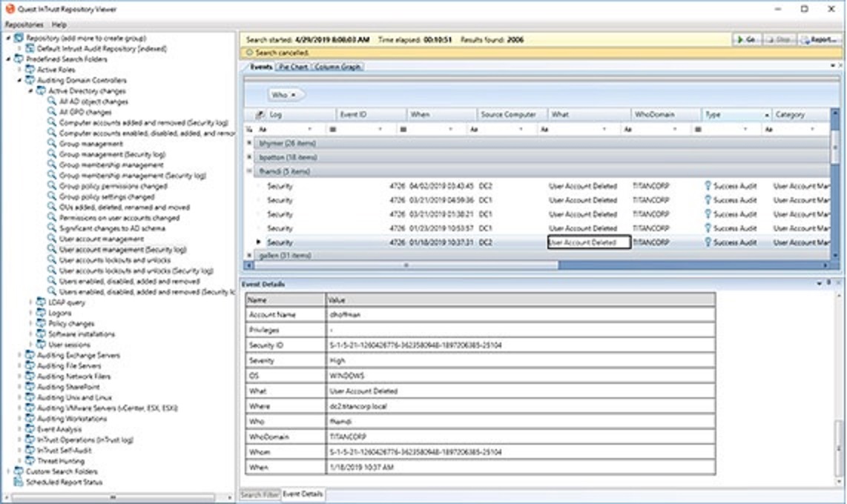This screenshot has width=847, height=504.
Task: Select the InTrust Self-Audit folder
Action: point(65,450)
